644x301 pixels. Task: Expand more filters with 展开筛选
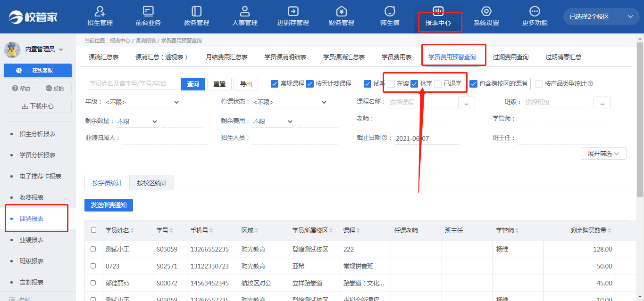pos(603,154)
